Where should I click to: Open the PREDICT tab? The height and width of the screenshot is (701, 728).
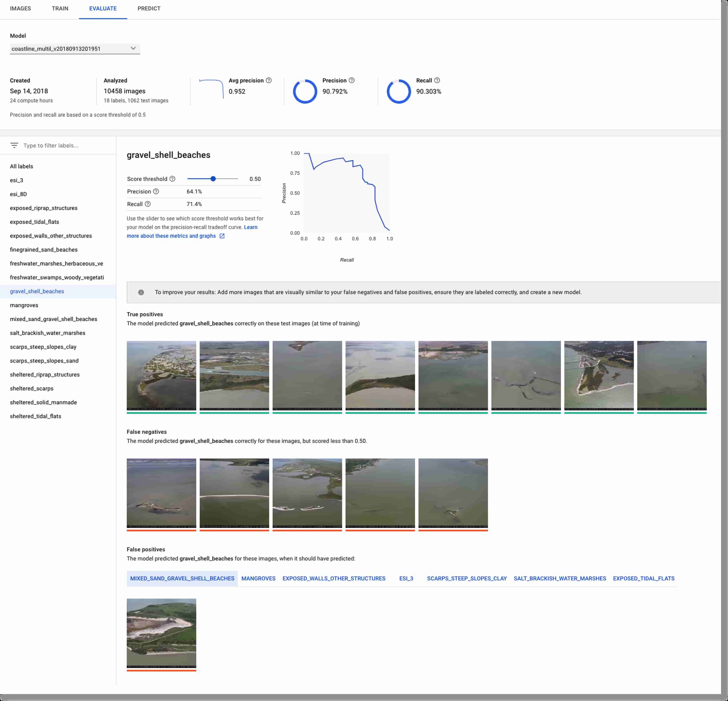(149, 9)
